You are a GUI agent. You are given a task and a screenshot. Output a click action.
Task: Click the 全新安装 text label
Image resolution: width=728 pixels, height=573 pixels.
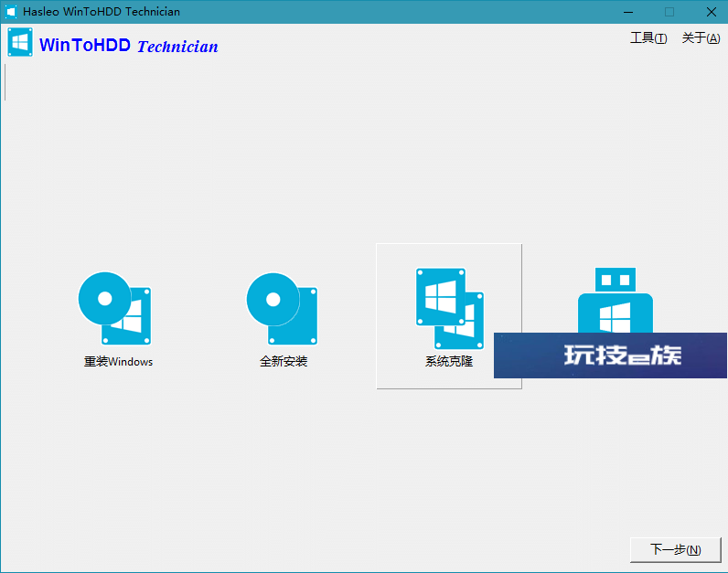284,361
